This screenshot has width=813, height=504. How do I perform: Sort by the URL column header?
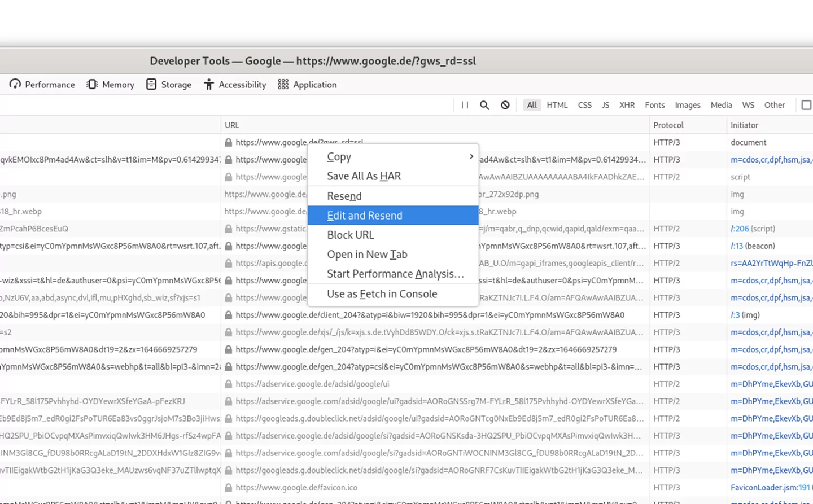tap(435, 125)
